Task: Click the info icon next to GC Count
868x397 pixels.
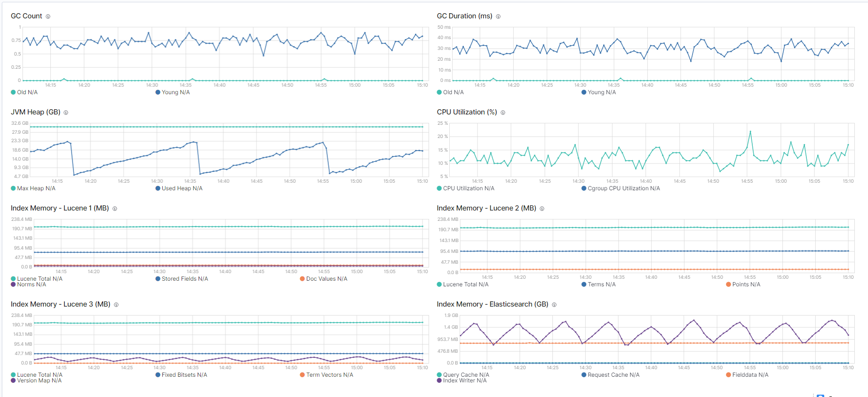Action: pos(48,16)
